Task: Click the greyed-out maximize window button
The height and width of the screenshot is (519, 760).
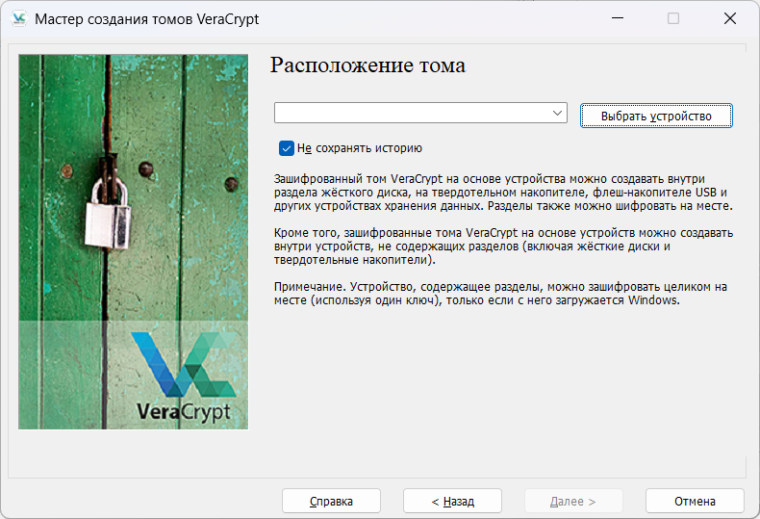Action: coord(673,19)
